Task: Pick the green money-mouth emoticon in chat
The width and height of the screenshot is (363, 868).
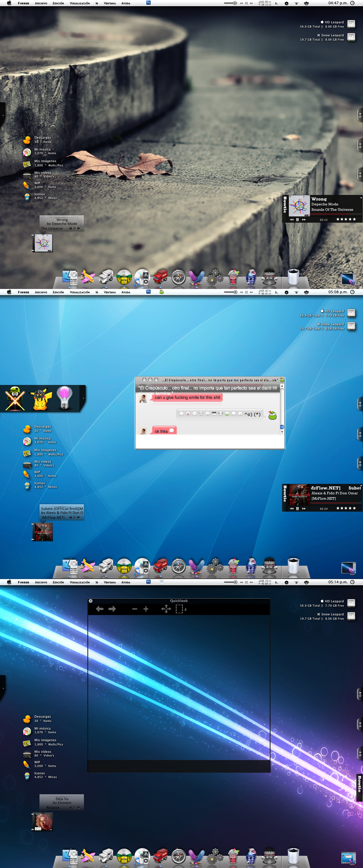Action: pos(227,413)
